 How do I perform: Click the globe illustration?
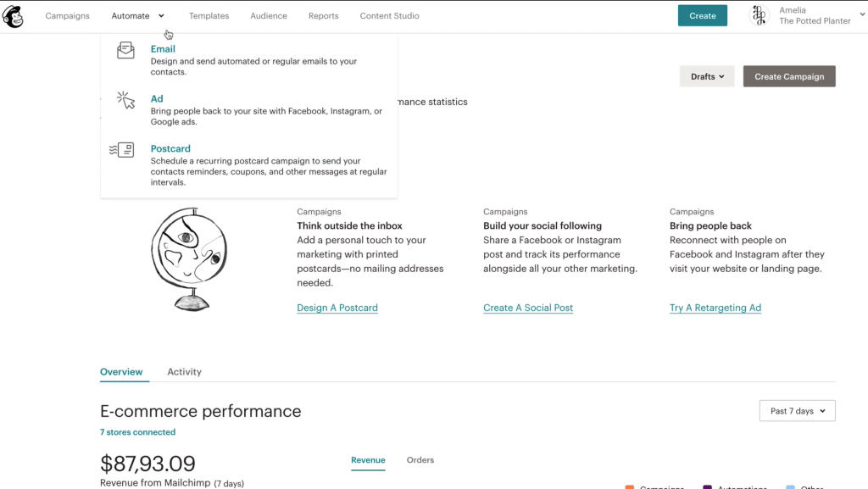click(x=189, y=259)
